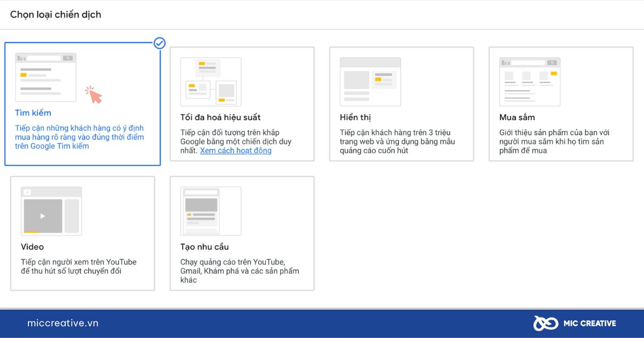Click the Video card description text
Screen dimensions: 644x338
(79, 267)
